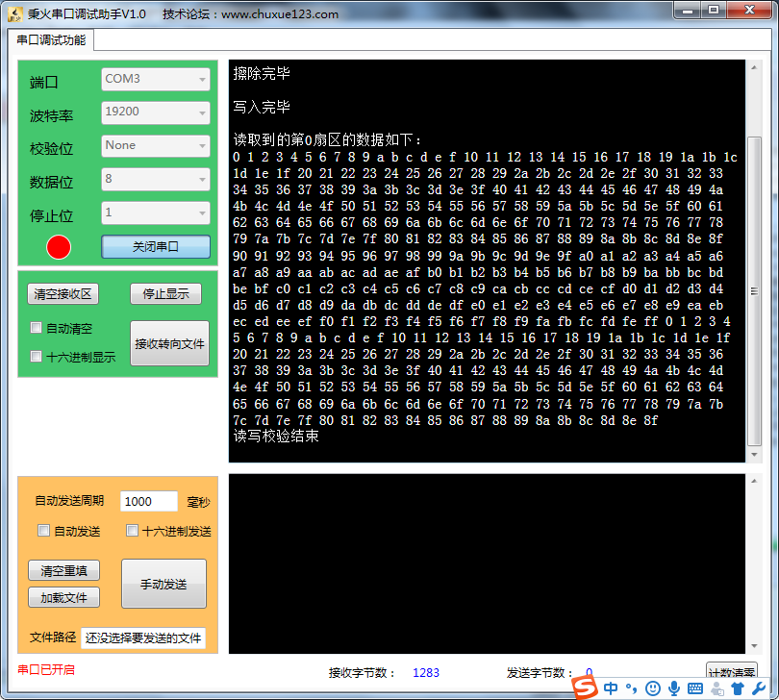Click the 清空接收区 button
The image size is (779, 700).
(63, 294)
